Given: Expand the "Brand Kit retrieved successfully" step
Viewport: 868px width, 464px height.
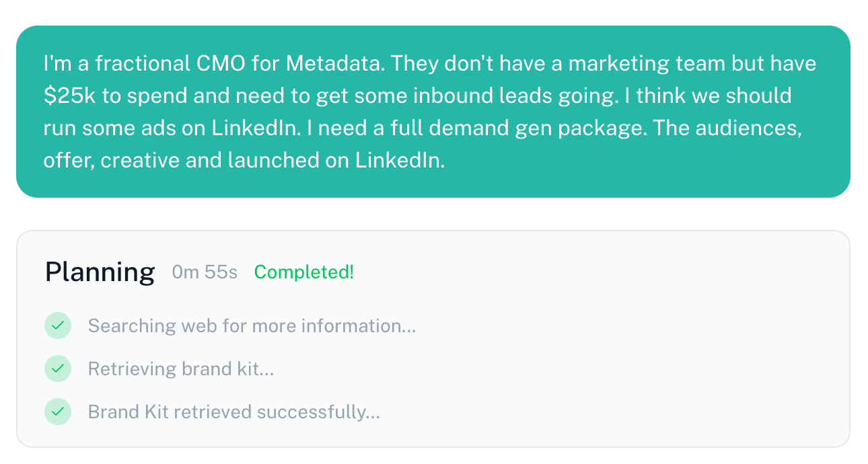Looking at the screenshot, I should 234,412.
